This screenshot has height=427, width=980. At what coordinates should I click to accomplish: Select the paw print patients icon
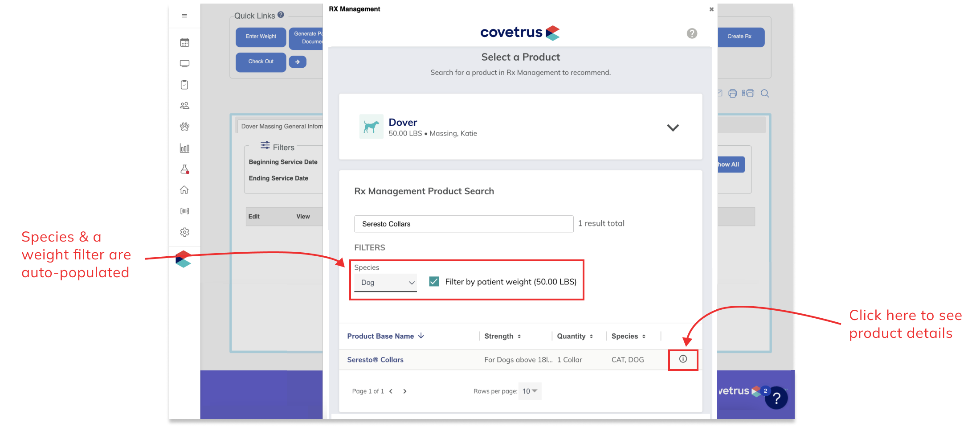pyautogui.click(x=184, y=127)
